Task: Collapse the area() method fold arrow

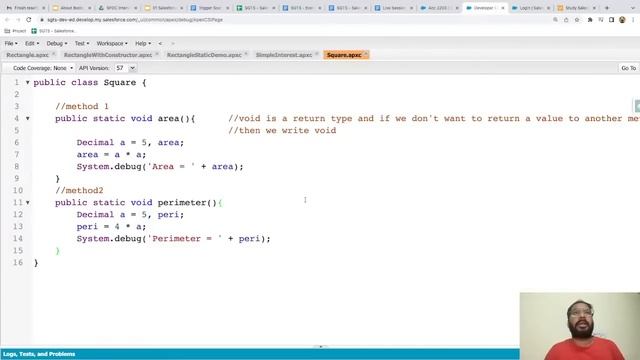Action: click(x=28, y=118)
